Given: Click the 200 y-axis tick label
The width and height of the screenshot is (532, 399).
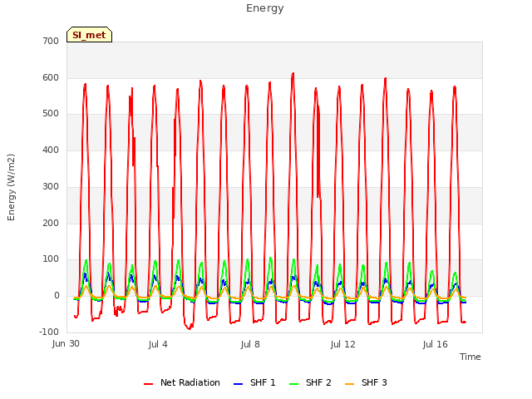Looking at the screenshot, I should pyautogui.click(x=51, y=224).
